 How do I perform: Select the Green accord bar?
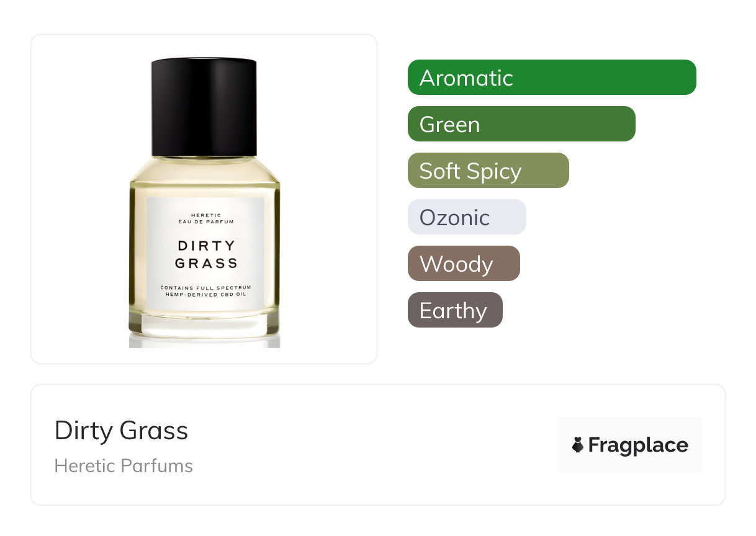(521, 124)
